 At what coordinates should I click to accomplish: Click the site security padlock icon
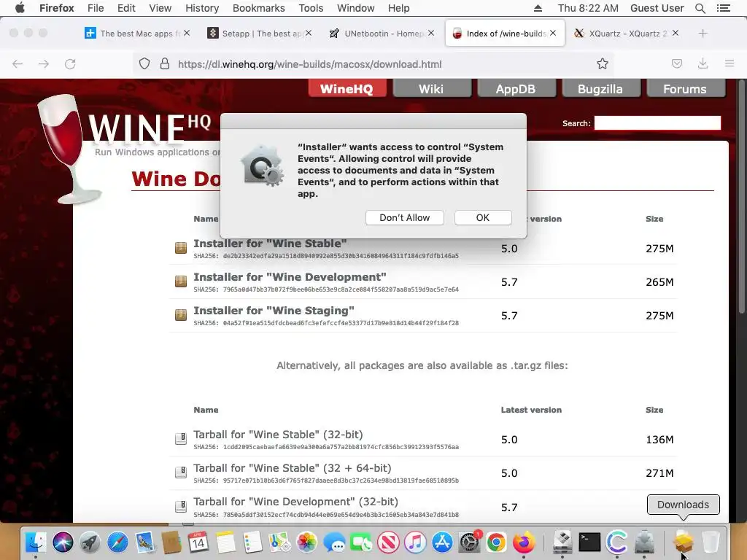coord(165,64)
